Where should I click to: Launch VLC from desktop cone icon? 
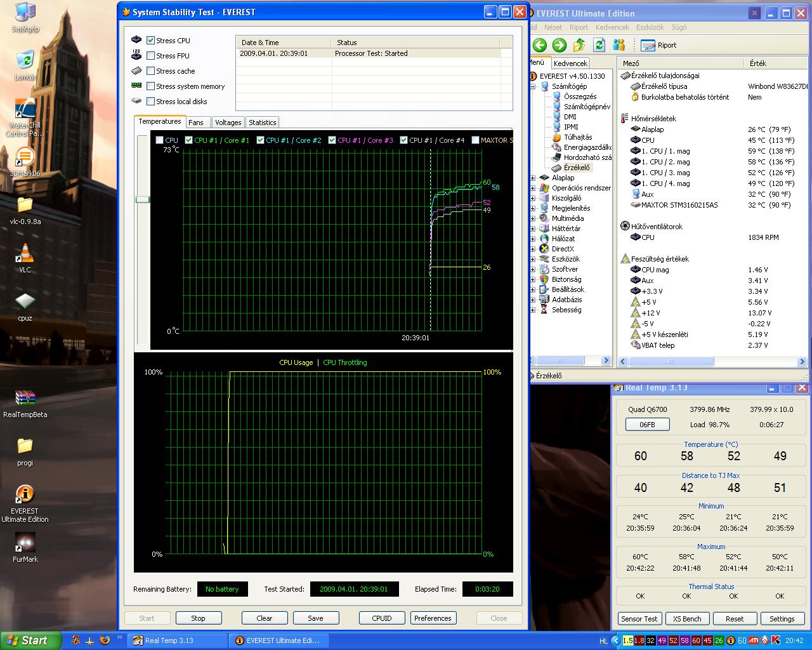25,258
